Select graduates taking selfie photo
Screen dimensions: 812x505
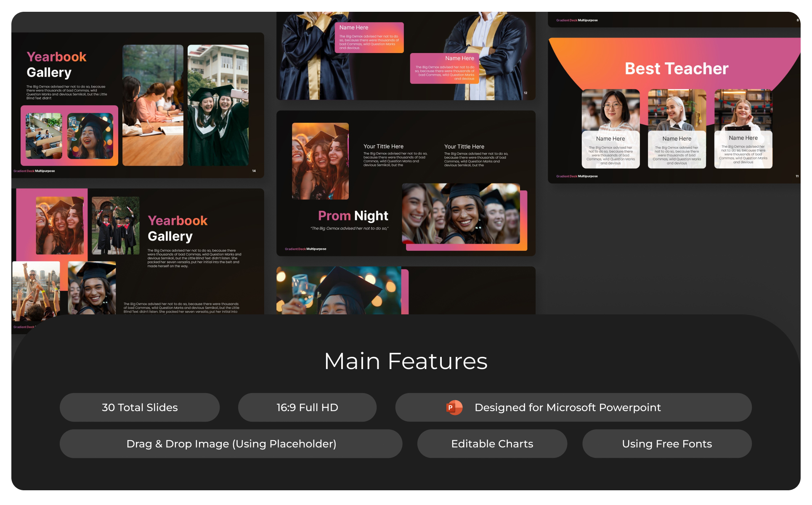218,105
